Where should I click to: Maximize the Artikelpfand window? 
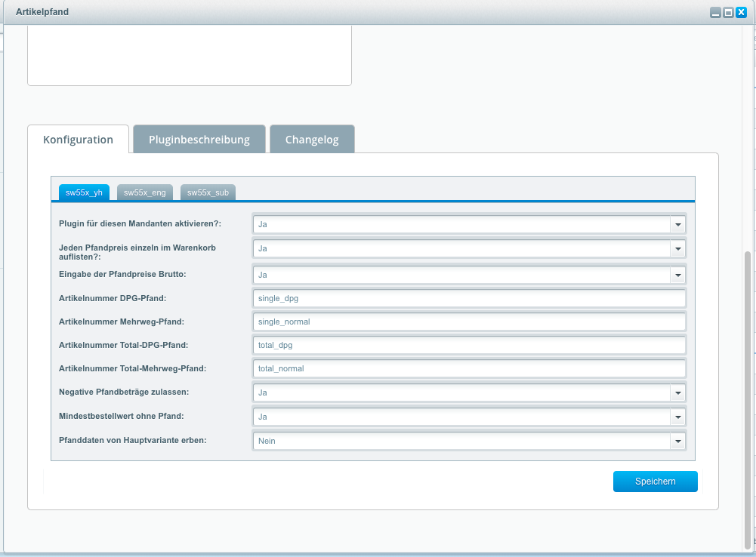point(728,13)
